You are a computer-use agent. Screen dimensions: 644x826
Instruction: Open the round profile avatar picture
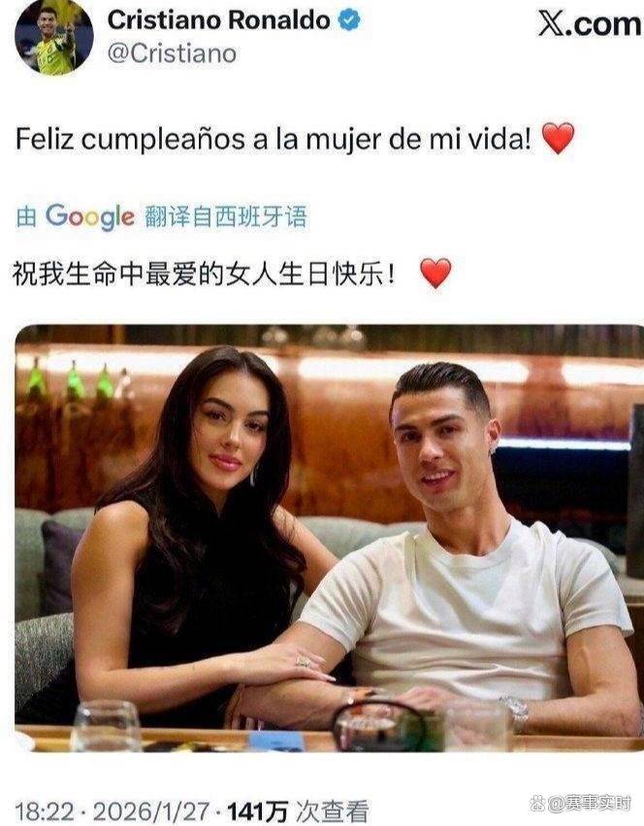[53, 37]
